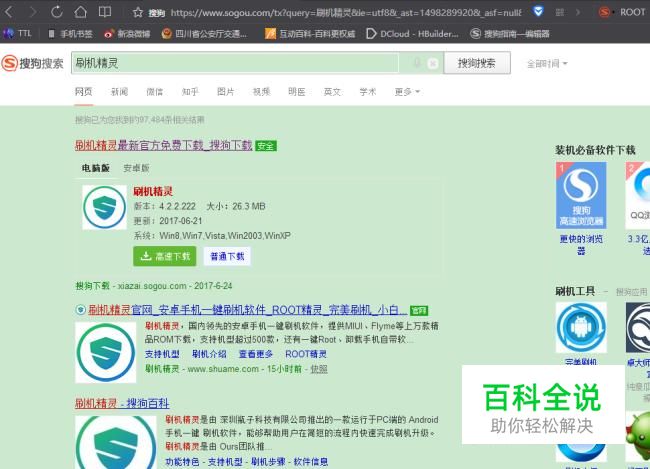
Task: Go back with the browser back arrow
Action: 9,12
